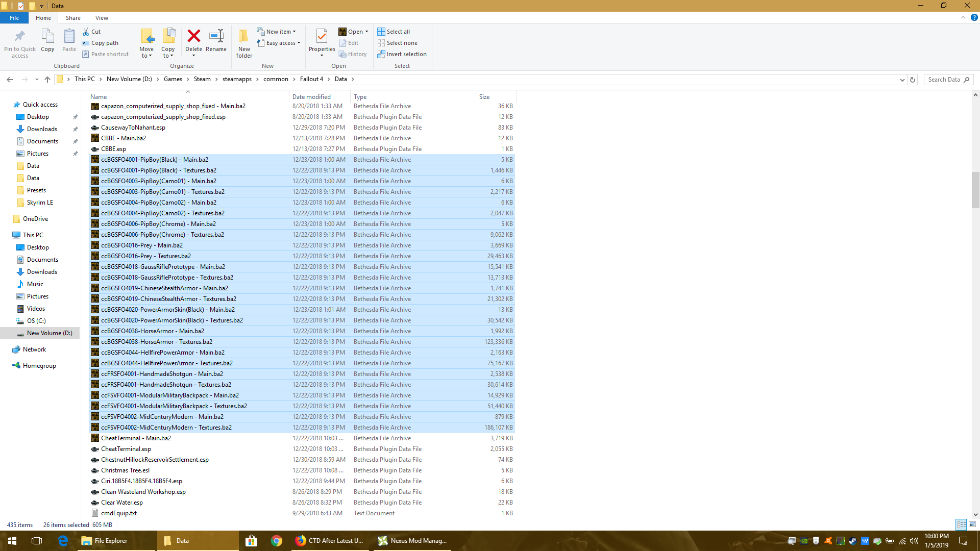Viewport: 980px width, 551px height.
Task: Open the Move to dropdown
Action: [146, 43]
